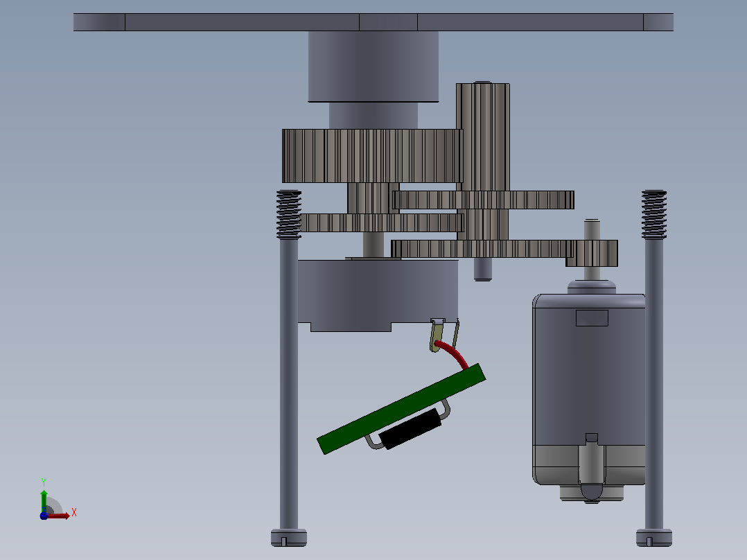Select the left screw head at bottom

[289, 538]
